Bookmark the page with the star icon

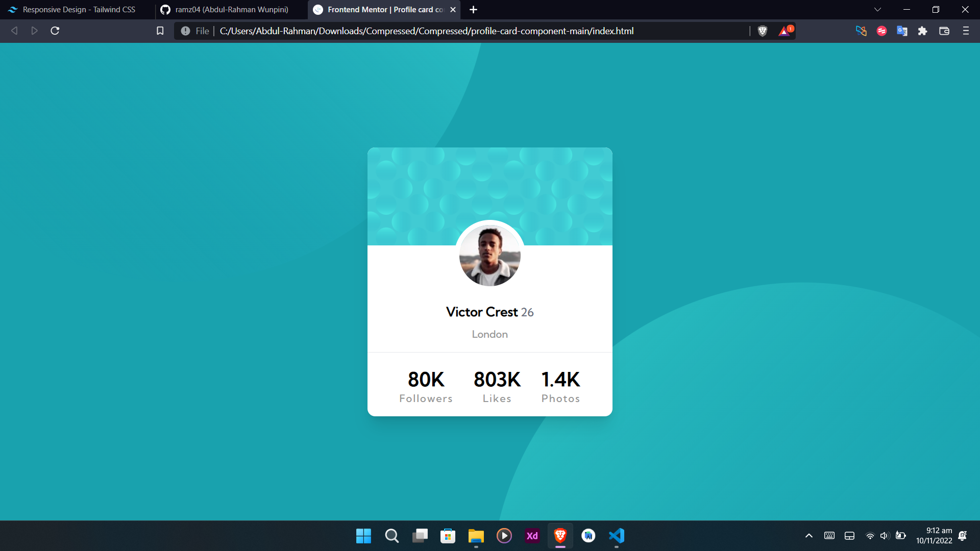pos(160,31)
